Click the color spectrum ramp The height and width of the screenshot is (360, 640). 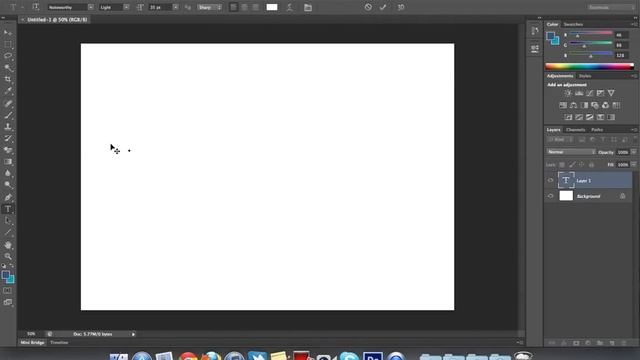click(x=589, y=67)
